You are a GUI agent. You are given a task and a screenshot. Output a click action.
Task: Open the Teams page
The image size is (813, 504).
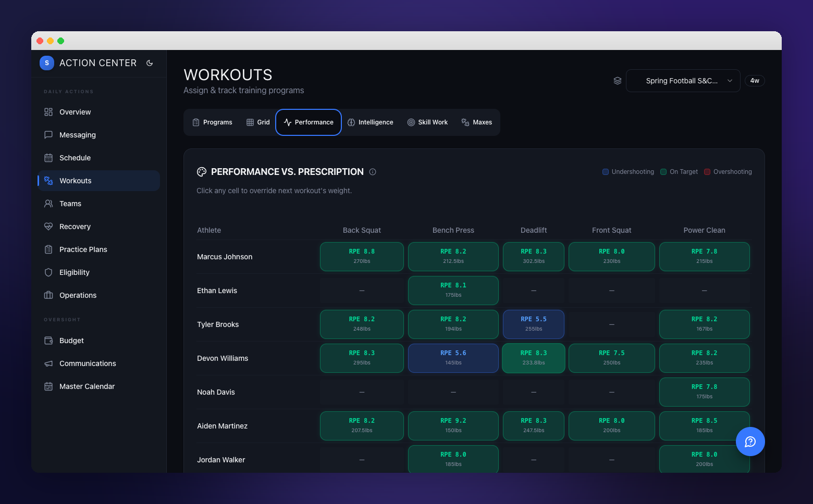[98, 204]
